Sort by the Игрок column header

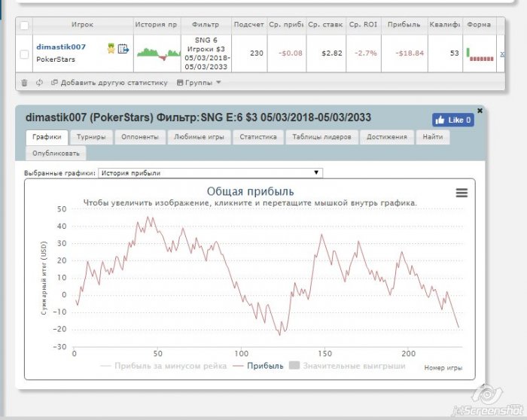point(82,25)
